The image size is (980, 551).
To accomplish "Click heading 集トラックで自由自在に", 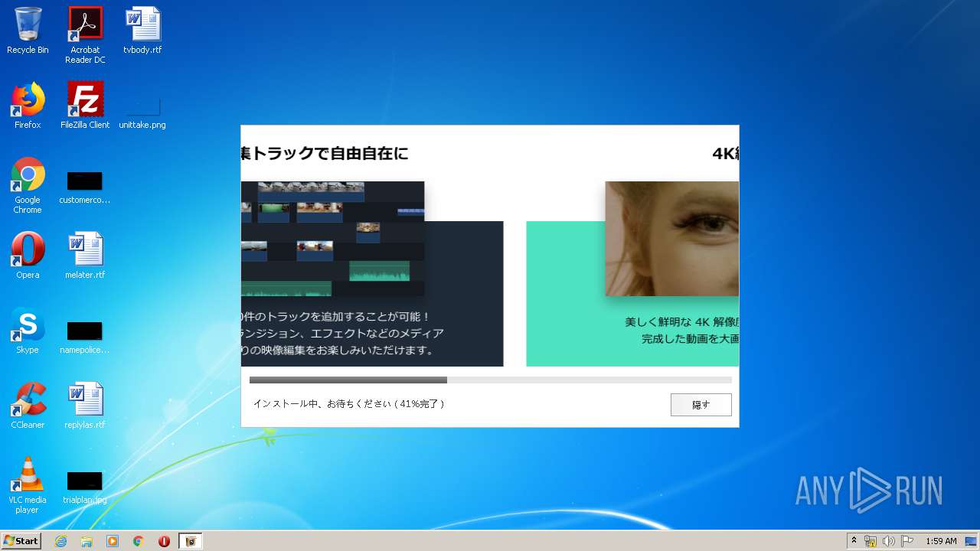I will point(325,153).
